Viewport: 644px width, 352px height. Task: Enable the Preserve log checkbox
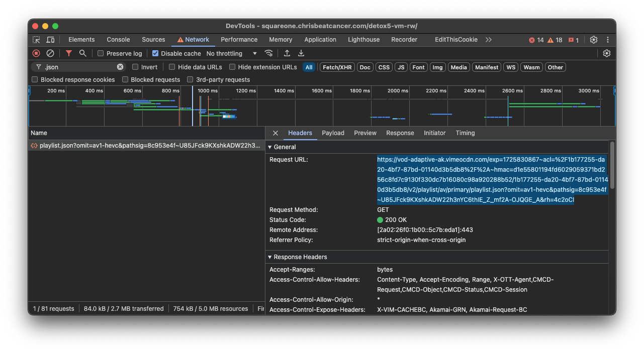101,53
